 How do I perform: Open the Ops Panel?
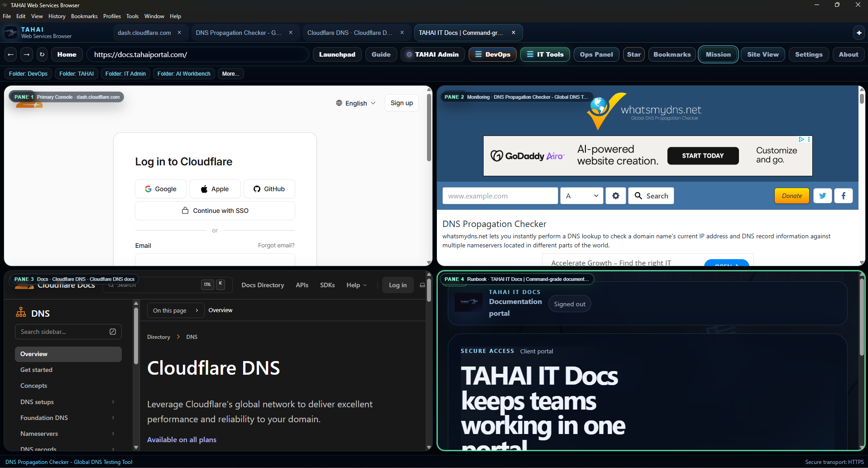click(x=596, y=54)
